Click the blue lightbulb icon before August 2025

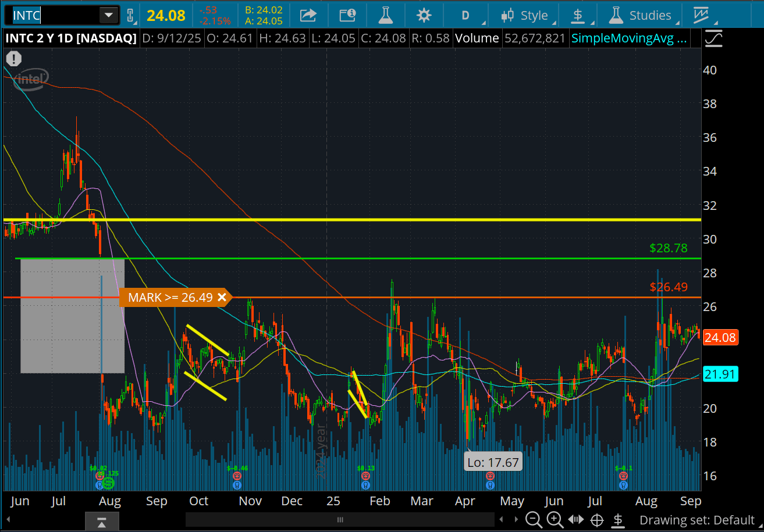(623, 485)
